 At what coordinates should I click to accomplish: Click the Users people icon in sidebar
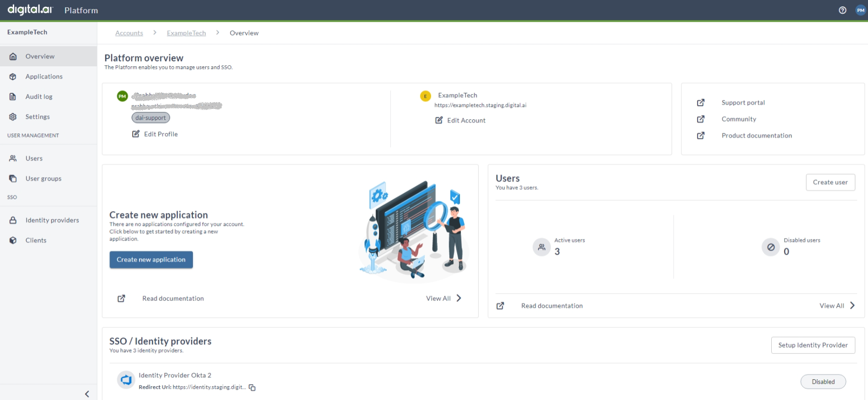click(13, 159)
